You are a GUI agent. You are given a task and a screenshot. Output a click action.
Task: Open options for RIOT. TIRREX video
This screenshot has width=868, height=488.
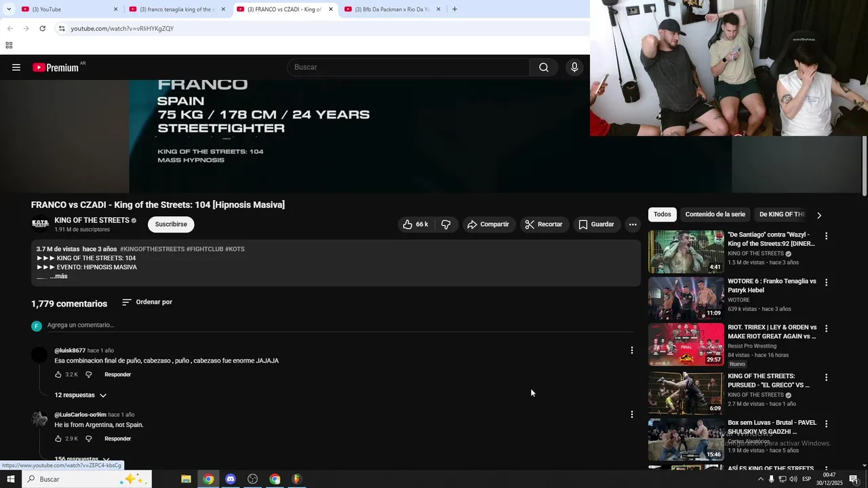click(826, 329)
